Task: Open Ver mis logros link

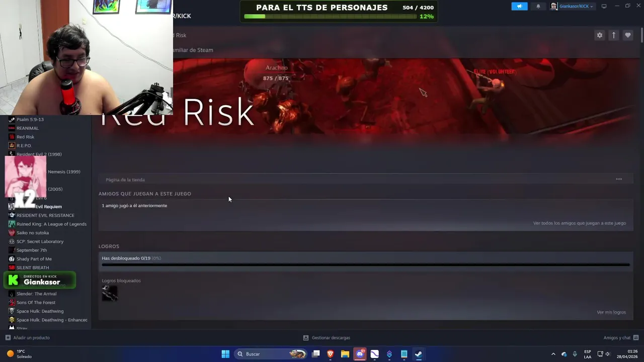Action: point(611,312)
